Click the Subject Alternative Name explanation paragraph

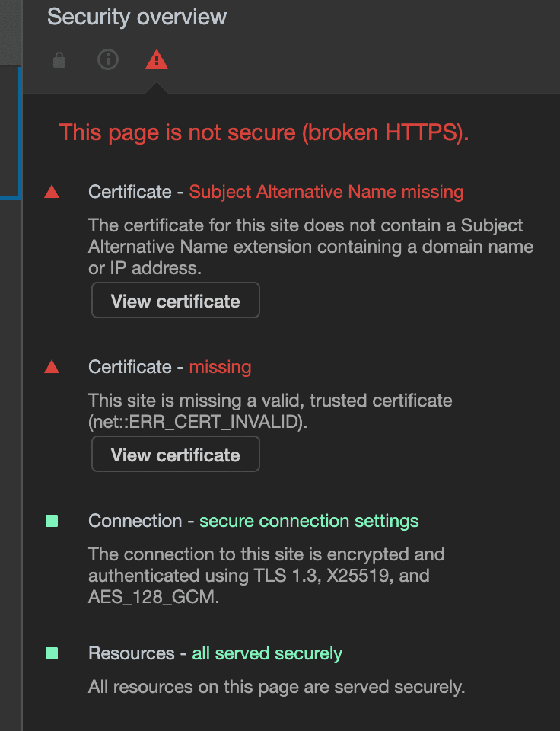click(x=310, y=247)
